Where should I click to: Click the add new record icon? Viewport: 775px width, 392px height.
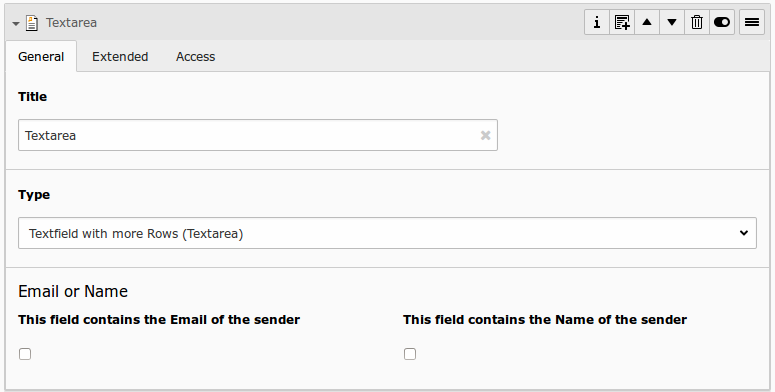(622, 22)
